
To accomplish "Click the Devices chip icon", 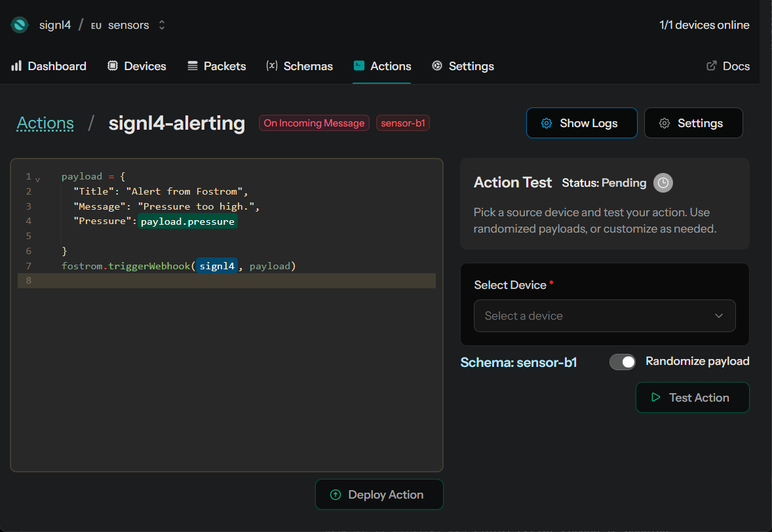I will (113, 66).
